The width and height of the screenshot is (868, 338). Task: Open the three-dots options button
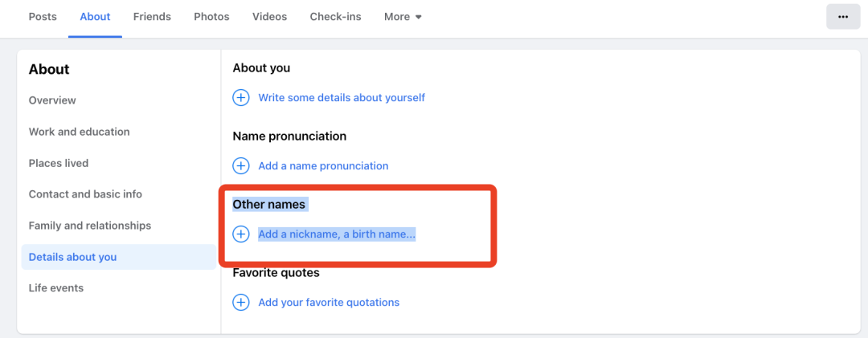pyautogui.click(x=843, y=17)
